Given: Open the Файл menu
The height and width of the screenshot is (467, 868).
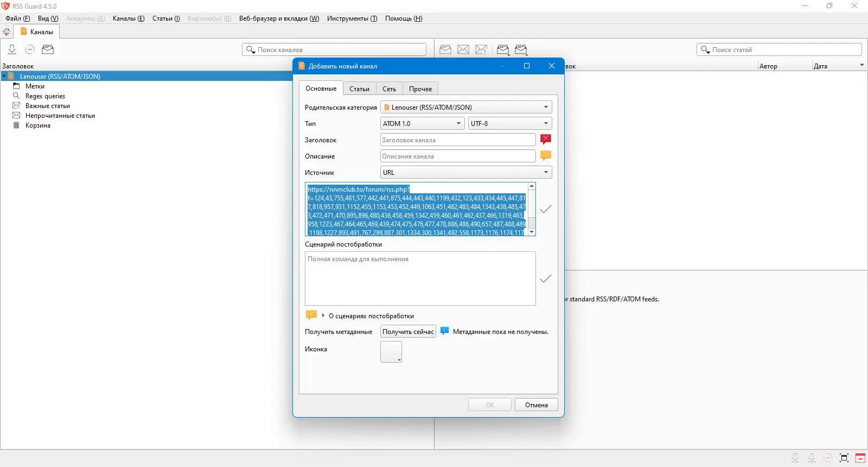Looking at the screenshot, I should (18, 18).
